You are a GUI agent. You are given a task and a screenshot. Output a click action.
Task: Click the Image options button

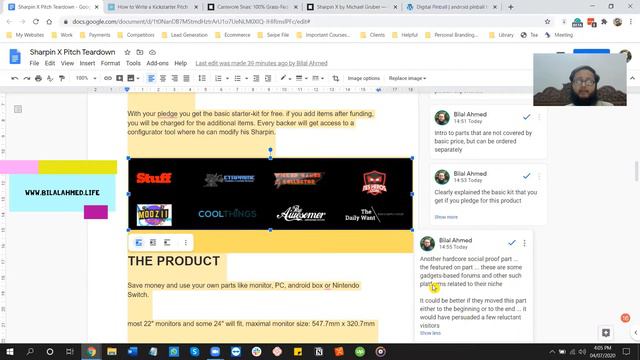tap(364, 78)
